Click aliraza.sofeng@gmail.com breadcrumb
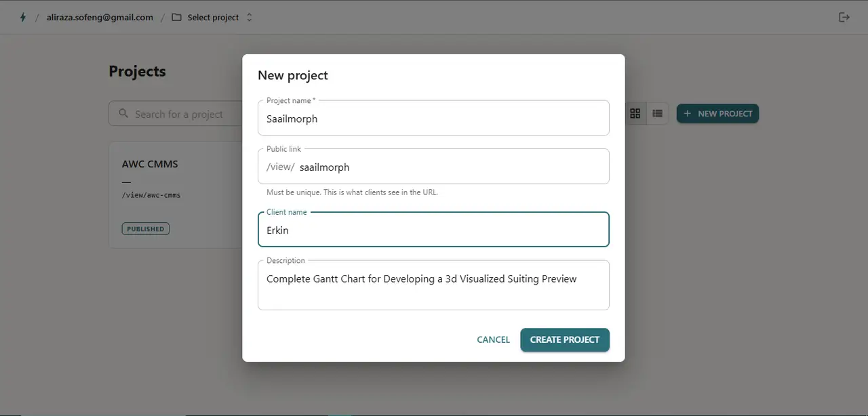The width and height of the screenshot is (868, 416). coord(100,18)
